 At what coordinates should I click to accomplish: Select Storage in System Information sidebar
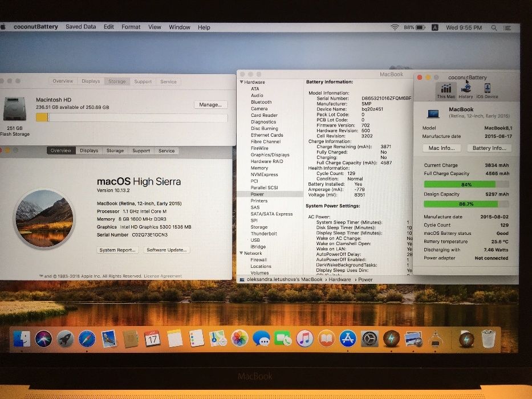[259, 227]
